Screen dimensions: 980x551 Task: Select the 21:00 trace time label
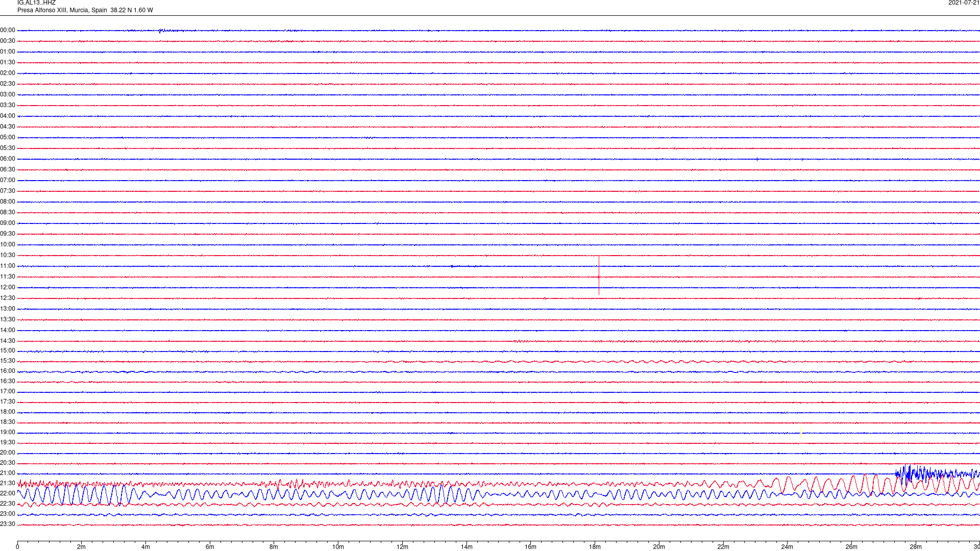click(x=8, y=473)
